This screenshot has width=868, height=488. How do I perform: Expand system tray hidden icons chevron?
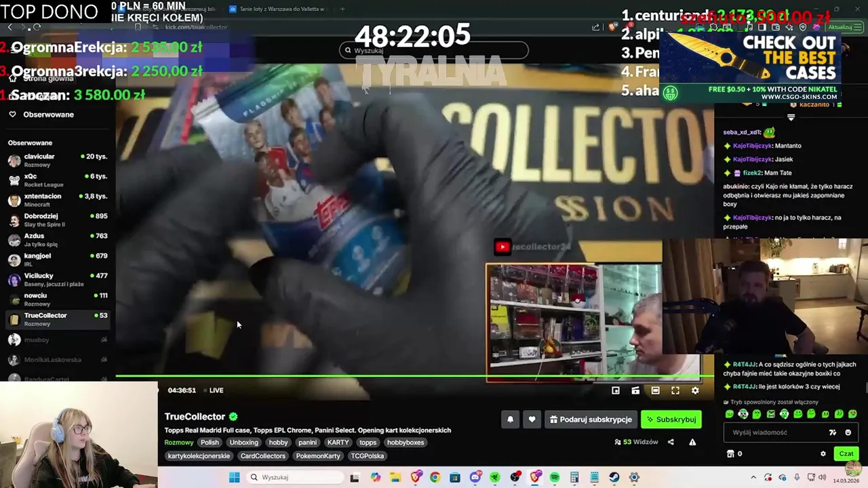[753, 477]
